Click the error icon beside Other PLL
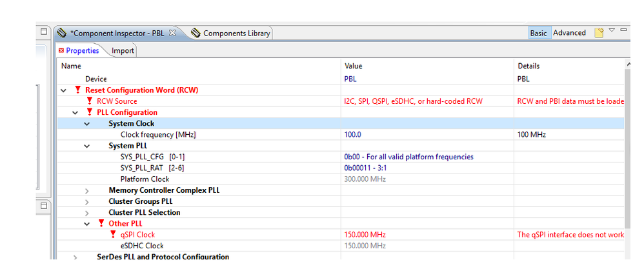644x278 pixels. 101,223
